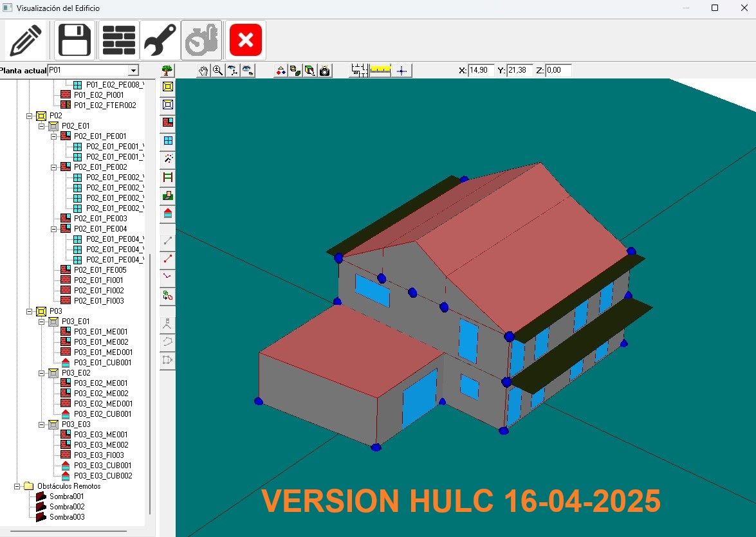Click the eye with small house view icon
756x537 pixels.
(248, 71)
